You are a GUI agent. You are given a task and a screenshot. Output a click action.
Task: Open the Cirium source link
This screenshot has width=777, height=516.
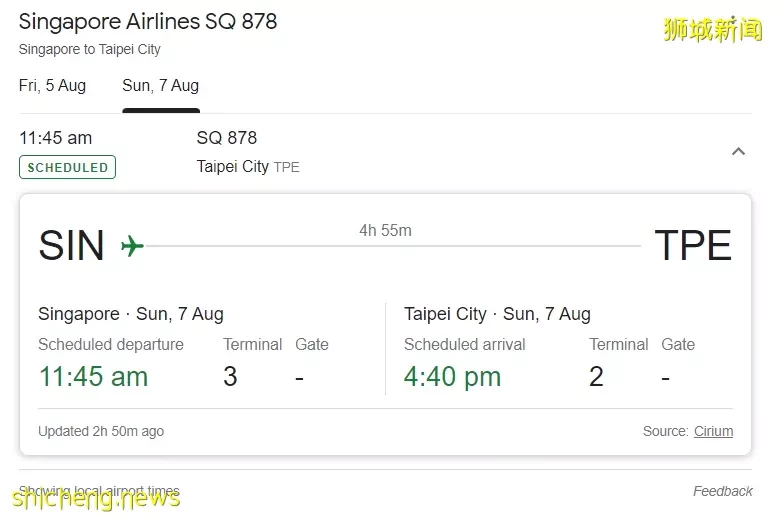[x=713, y=431]
